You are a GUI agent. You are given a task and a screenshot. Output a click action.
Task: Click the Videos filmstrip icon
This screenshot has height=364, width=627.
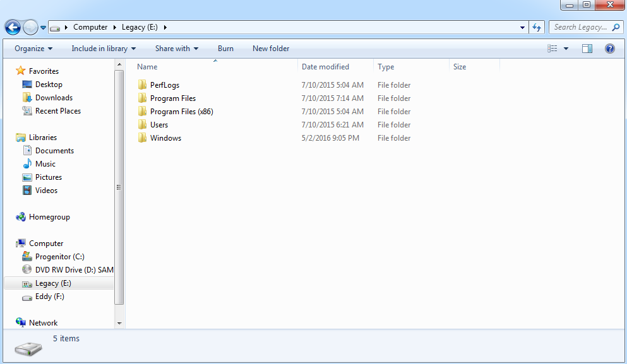pos(27,190)
